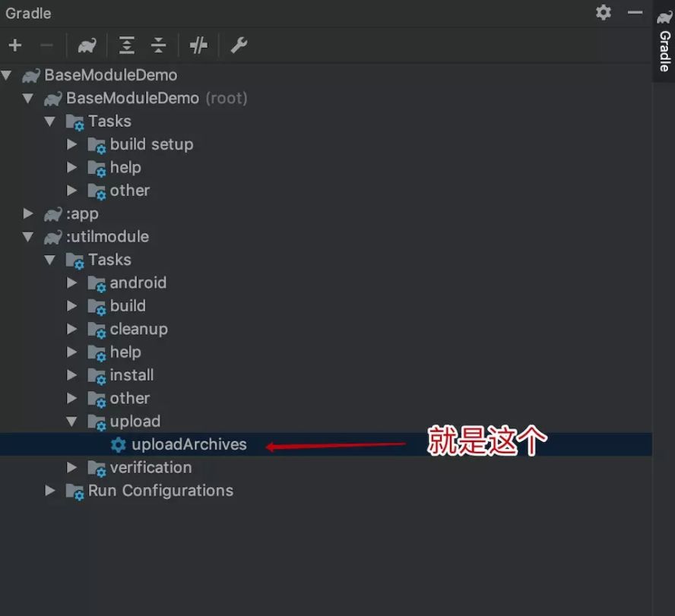Click the upload folder icon
This screenshot has height=616, width=675.
[97, 423]
